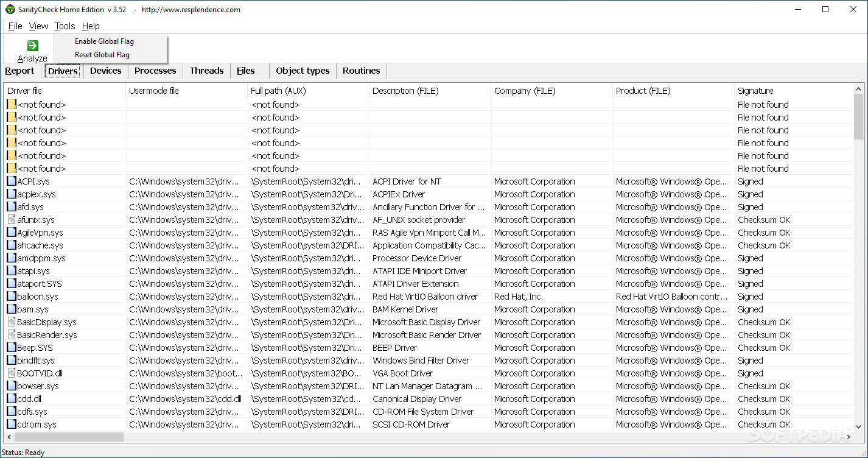This screenshot has height=458, width=868.
Task: Sort by Product (FILE) column header
Action: [x=674, y=91]
